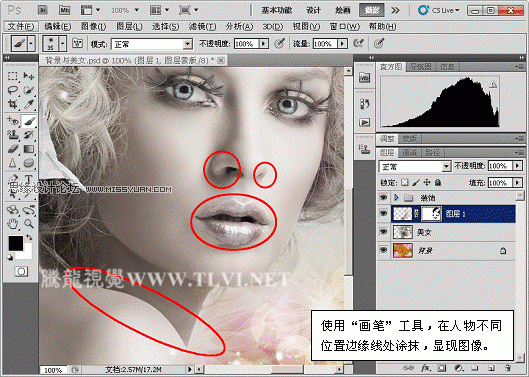Switch to 绘画 workspace
The width and height of the screenshot is (529, 377).
coord(342,10)
